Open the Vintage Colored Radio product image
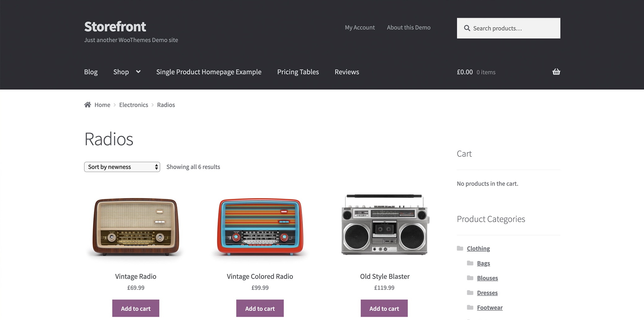The width and height of the screenshot is (644, 320). coord(260,227)
